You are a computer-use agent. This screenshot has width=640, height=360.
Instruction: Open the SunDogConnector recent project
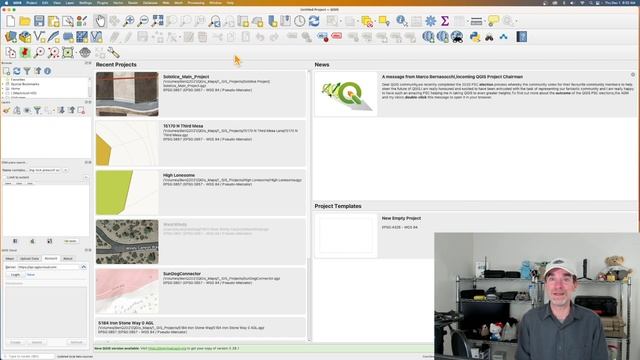(x=200, y=291)
